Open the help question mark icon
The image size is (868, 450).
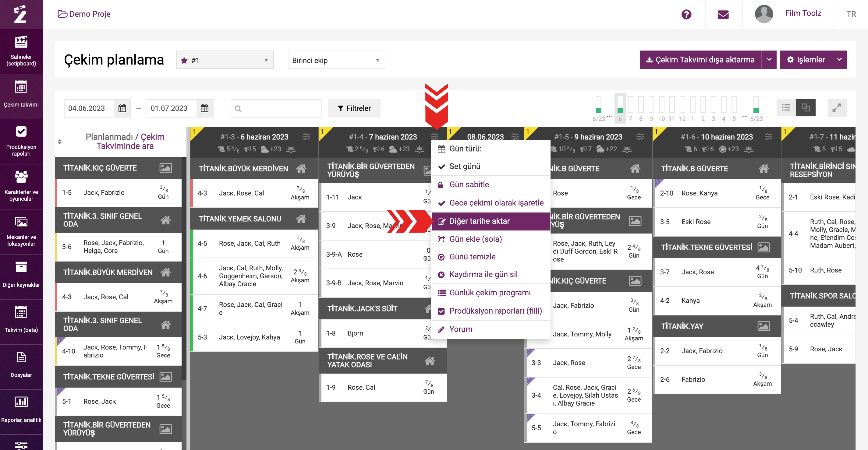click(686, 15)
